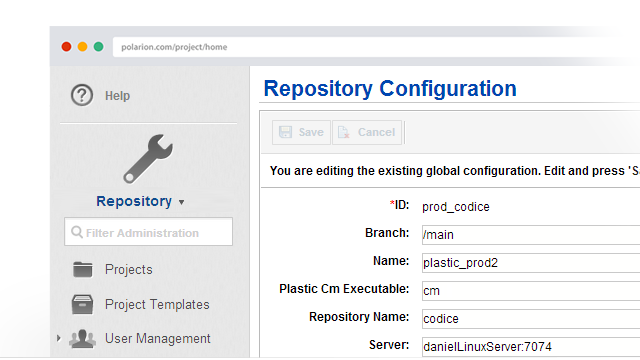Click the browser address bar URL
Image resolution: width=640 pixels, height=360 pixels.
(x=174, y=47)
